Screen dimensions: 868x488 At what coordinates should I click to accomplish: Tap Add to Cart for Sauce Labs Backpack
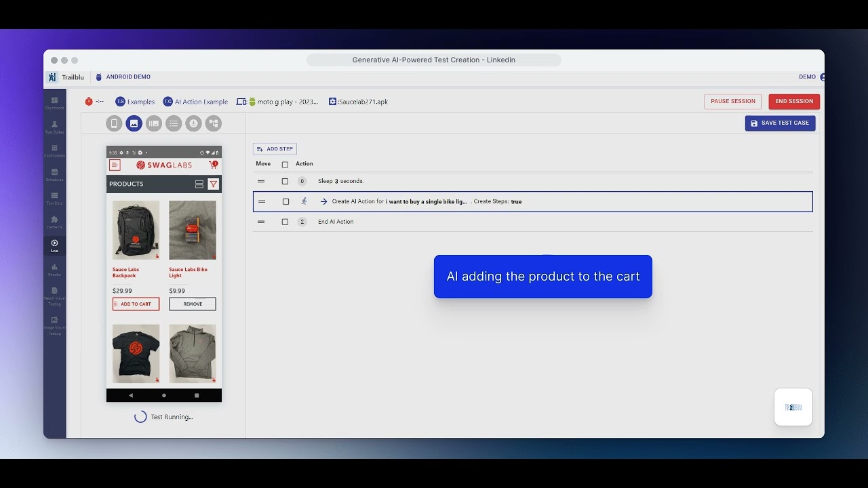click(136, 304)
